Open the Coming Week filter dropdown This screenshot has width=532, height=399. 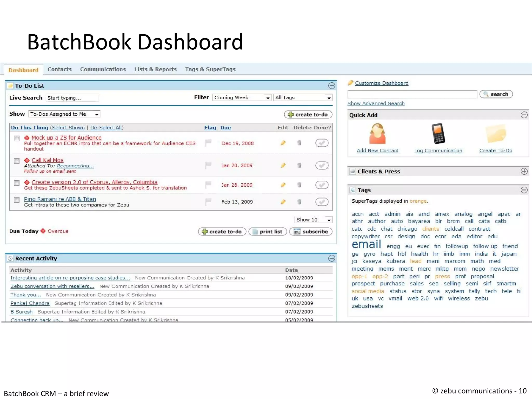pos(242,97)
